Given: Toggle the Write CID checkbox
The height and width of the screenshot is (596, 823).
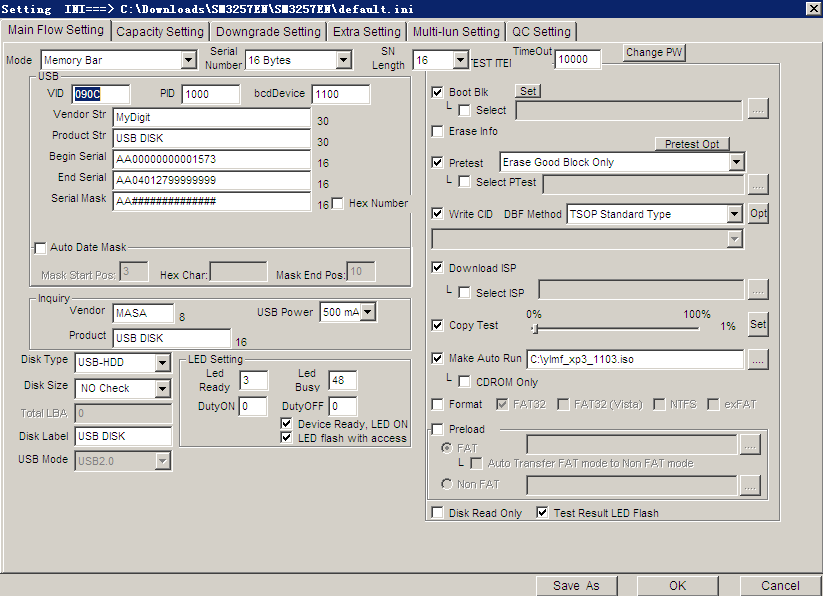Looking at the screenshot, I should point(437,214).
